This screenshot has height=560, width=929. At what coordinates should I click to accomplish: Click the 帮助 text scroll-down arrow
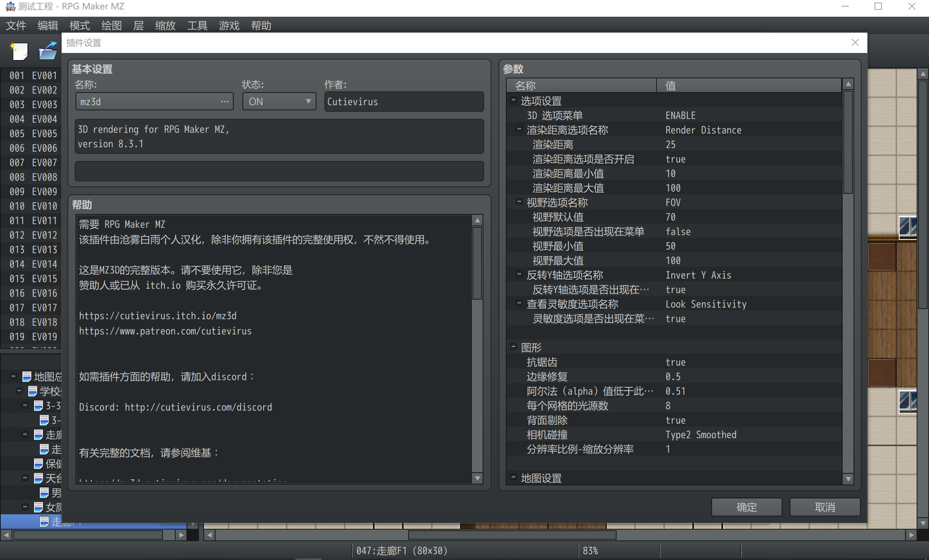tap(477, 478)
